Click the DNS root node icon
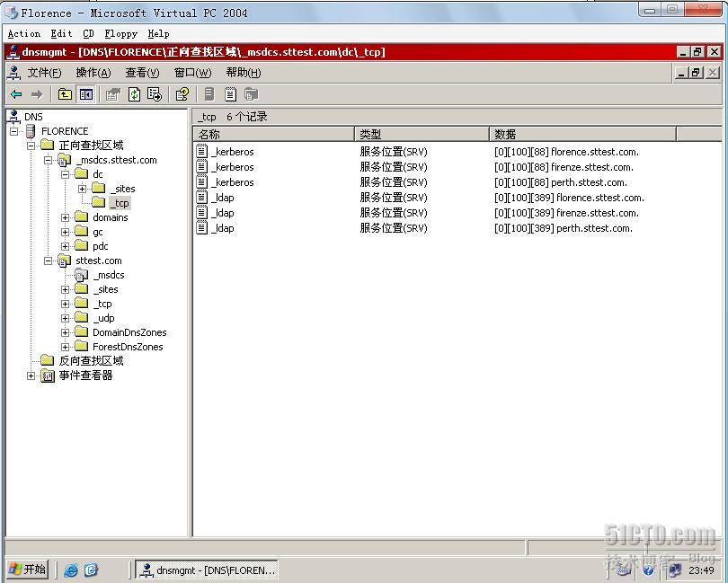The width and height of the screenshot is (728, 583). coord(14,117)
